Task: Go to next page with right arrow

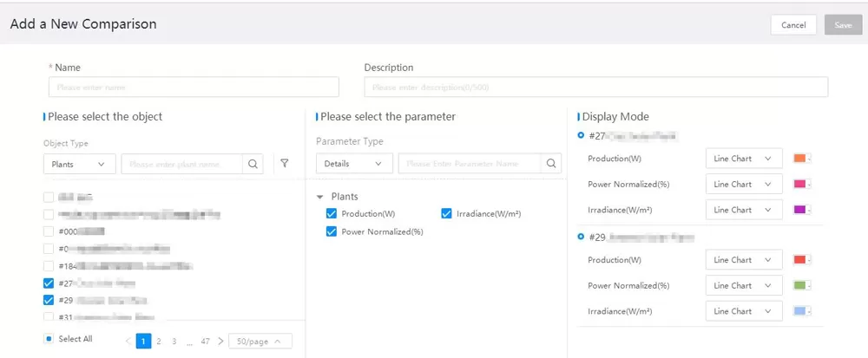Action: pyautogui.click(x=220, y=342)
